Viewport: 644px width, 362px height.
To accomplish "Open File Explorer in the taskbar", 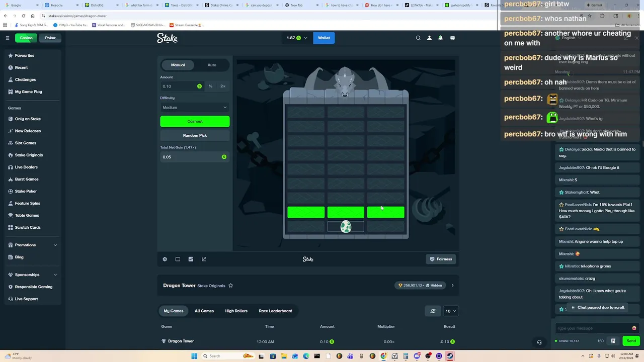I will point(284,356).
